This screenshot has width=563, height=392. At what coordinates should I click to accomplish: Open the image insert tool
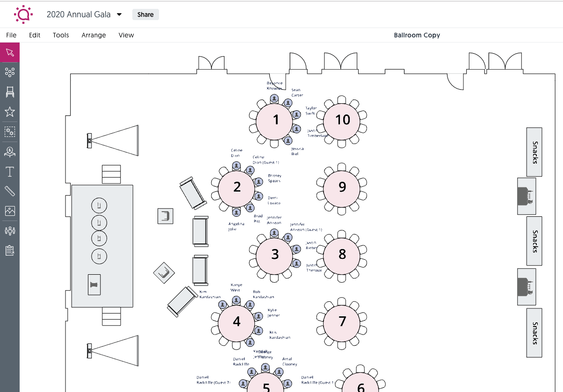(10, 211)
